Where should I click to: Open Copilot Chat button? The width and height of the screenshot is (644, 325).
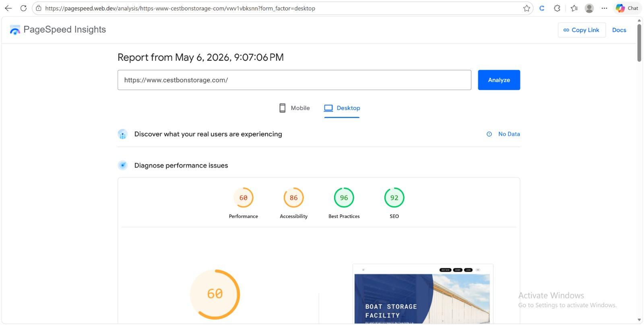point(627,8)
